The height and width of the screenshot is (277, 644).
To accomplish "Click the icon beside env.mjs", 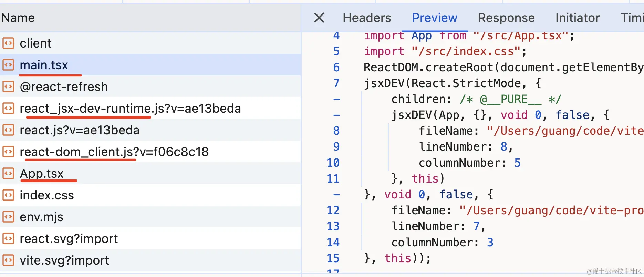I will (x=8, y=217).
